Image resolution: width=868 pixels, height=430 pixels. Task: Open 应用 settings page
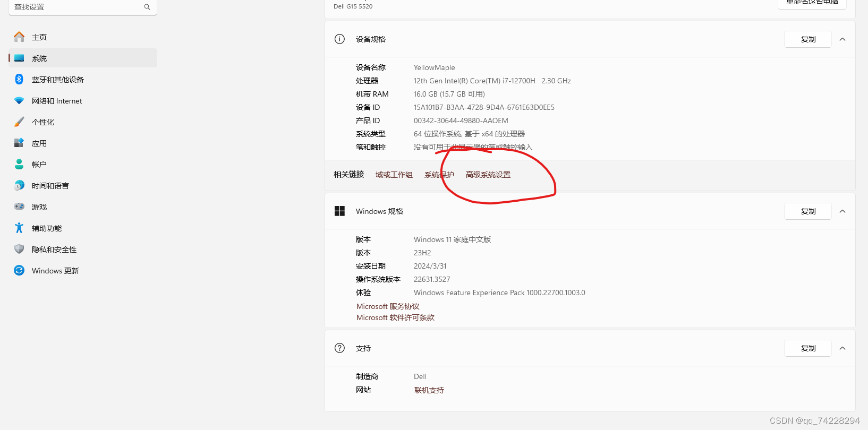pos(83,143)
